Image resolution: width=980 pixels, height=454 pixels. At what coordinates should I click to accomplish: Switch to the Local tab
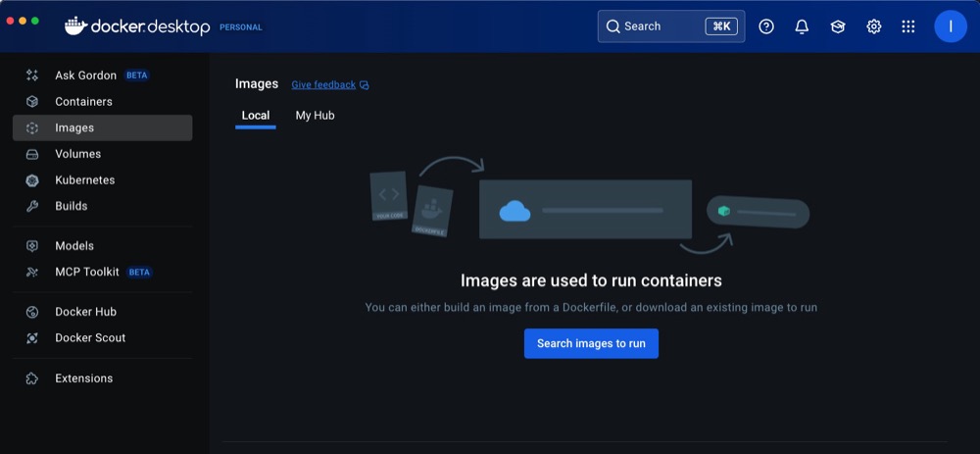click(256, 116)
